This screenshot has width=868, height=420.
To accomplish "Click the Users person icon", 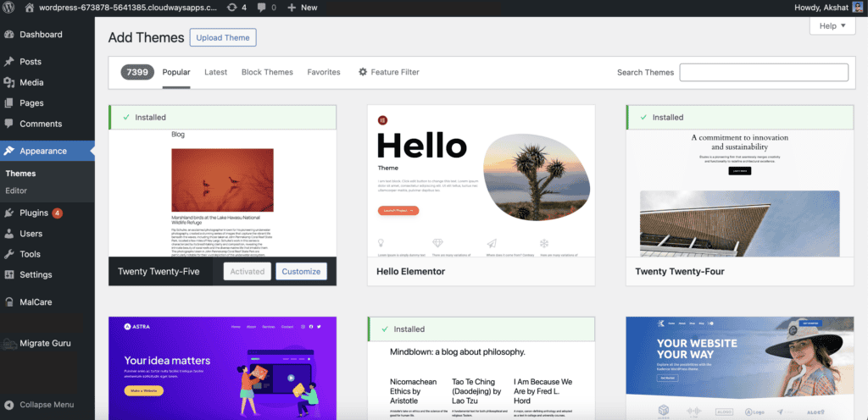I will (x=8, y=233).
